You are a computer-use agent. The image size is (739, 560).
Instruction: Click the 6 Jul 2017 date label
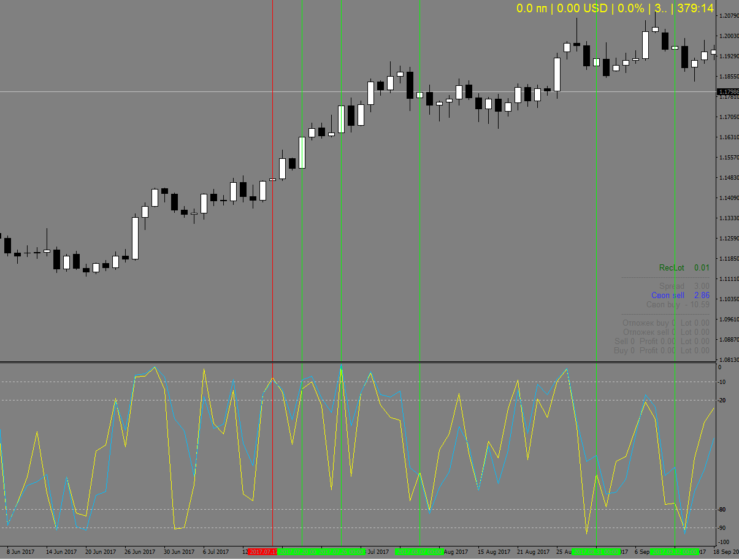point(216,552)
